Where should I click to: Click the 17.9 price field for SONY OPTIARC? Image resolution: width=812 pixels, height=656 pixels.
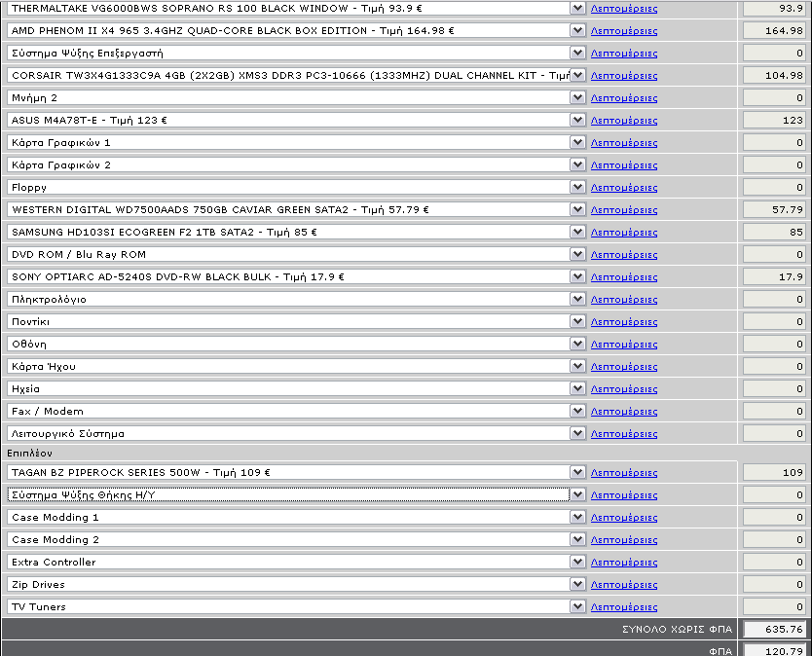coord(774,276)
